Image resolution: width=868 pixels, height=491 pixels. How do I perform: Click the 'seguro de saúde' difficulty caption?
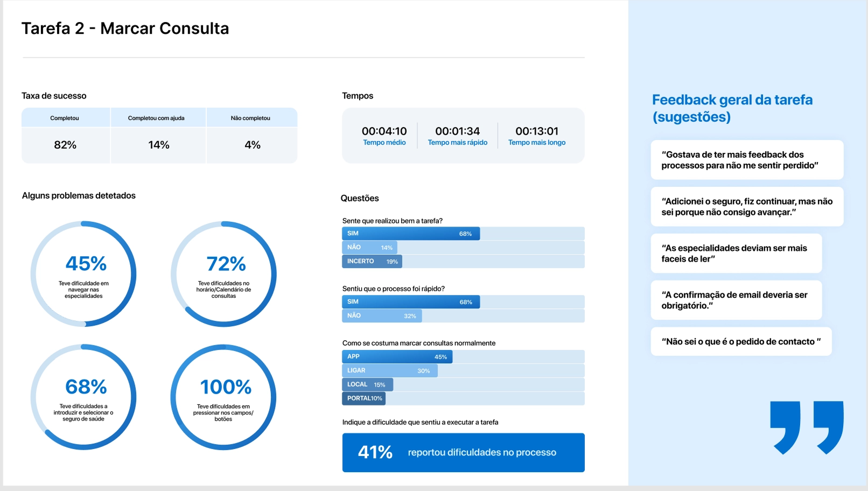(x=83, y=413)
